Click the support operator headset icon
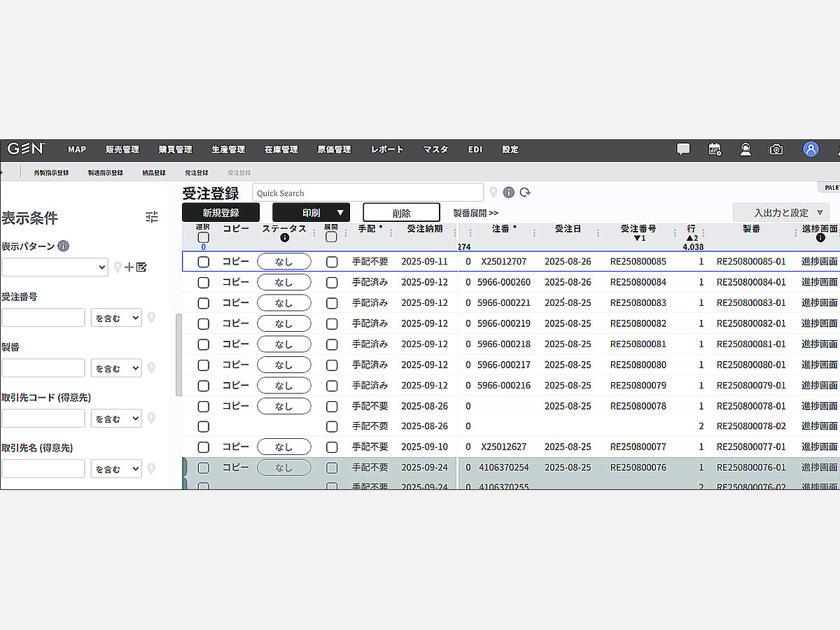Viewport: 840px width, 630px height. point(745,149)
